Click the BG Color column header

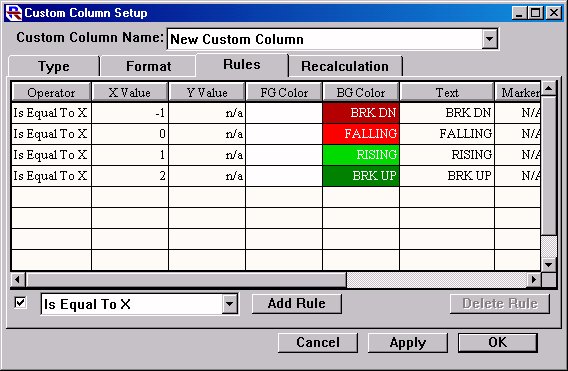click(361, 92)
